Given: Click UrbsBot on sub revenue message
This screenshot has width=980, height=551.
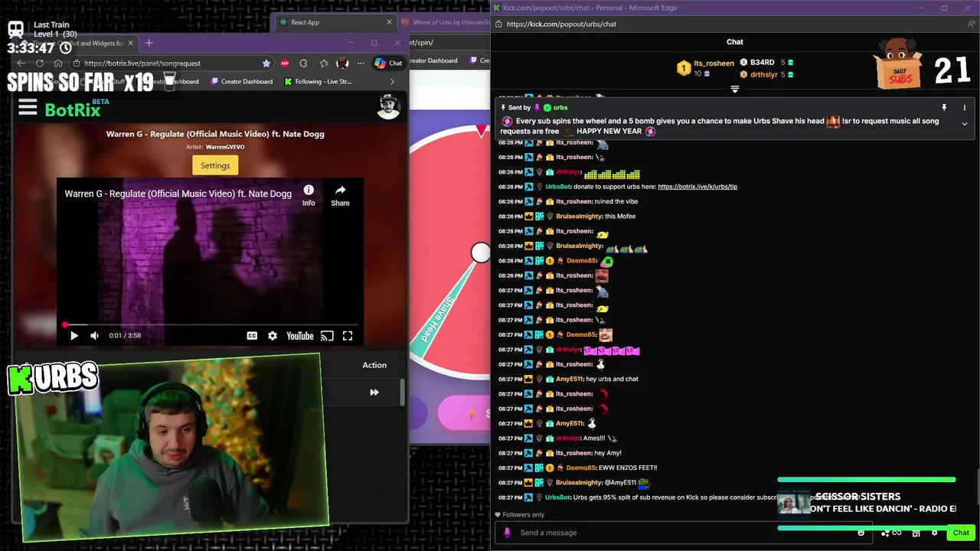Looking at the screenshot, I should tap(557, 497).
